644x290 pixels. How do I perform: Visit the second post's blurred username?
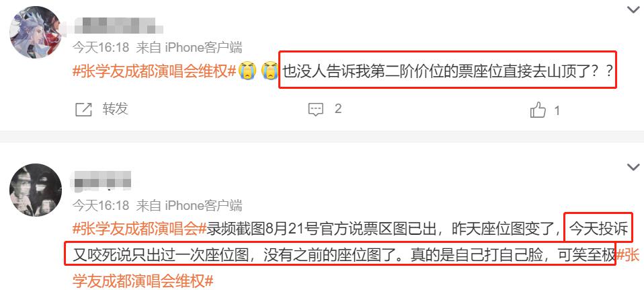tap(102, 181)
